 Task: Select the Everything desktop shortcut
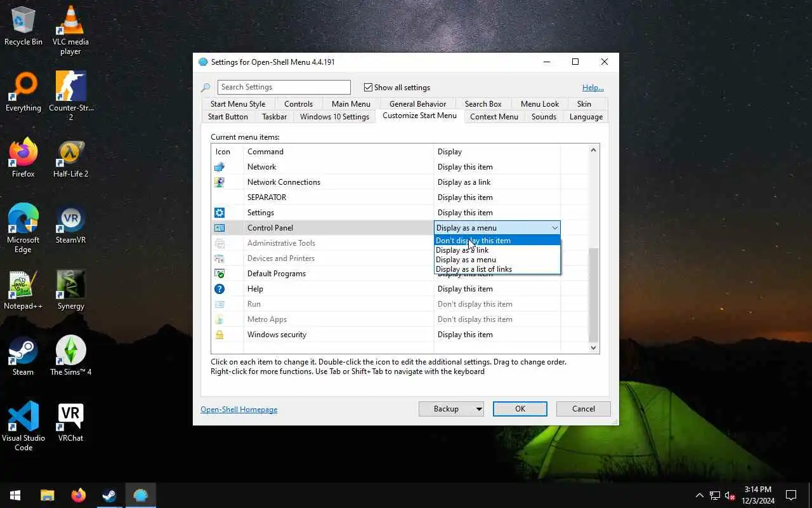tap(23, 93)
